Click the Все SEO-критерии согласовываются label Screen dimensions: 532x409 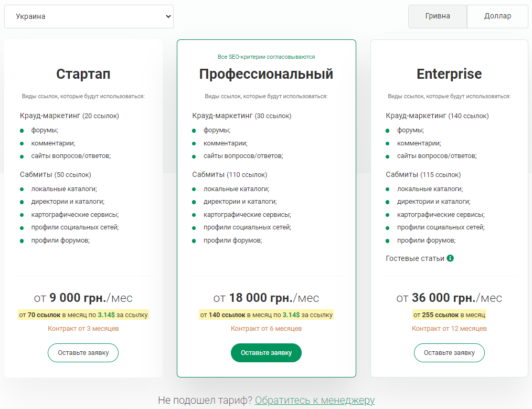pos(266,57)
